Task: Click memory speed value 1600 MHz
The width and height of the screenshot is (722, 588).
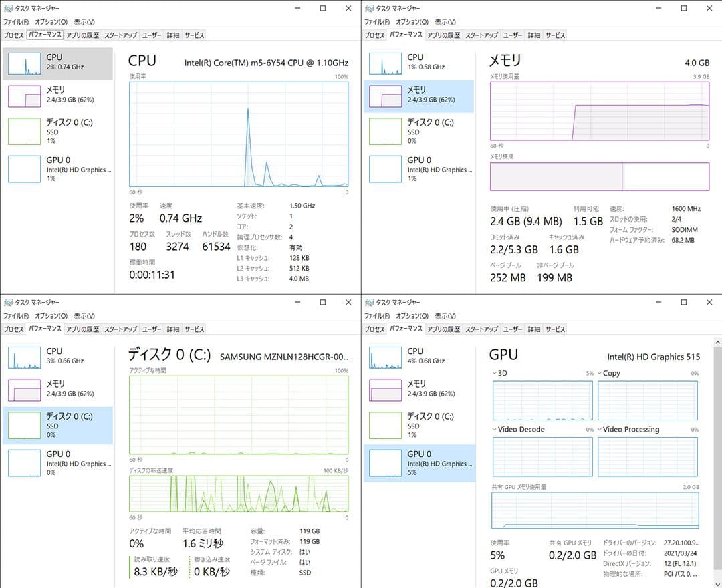Action: click(x=686, y=209)
